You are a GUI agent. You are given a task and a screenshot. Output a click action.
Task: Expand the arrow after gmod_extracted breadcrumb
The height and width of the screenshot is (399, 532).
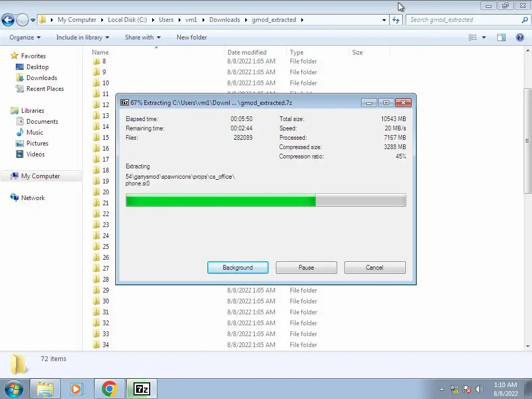[x=302, y=20]
